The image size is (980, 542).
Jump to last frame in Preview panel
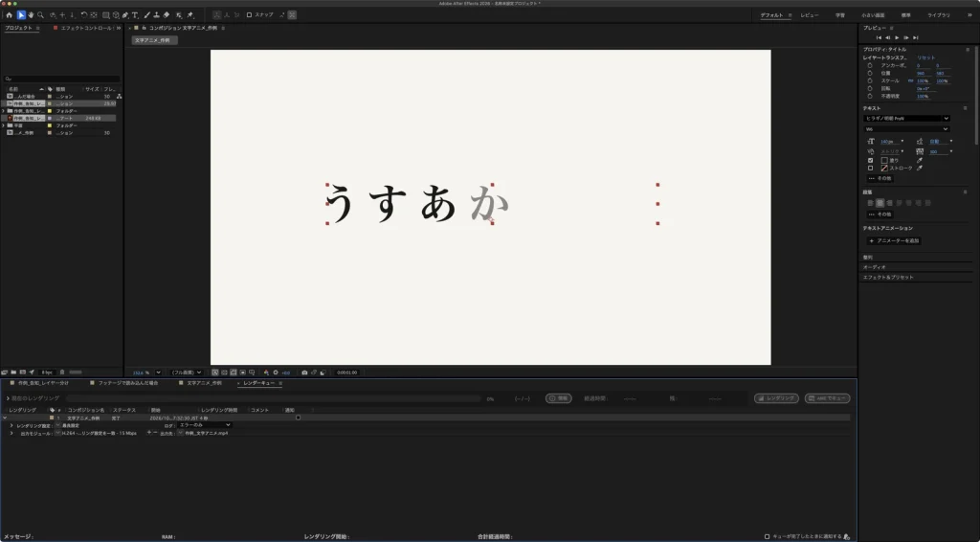tap(916, 37)
